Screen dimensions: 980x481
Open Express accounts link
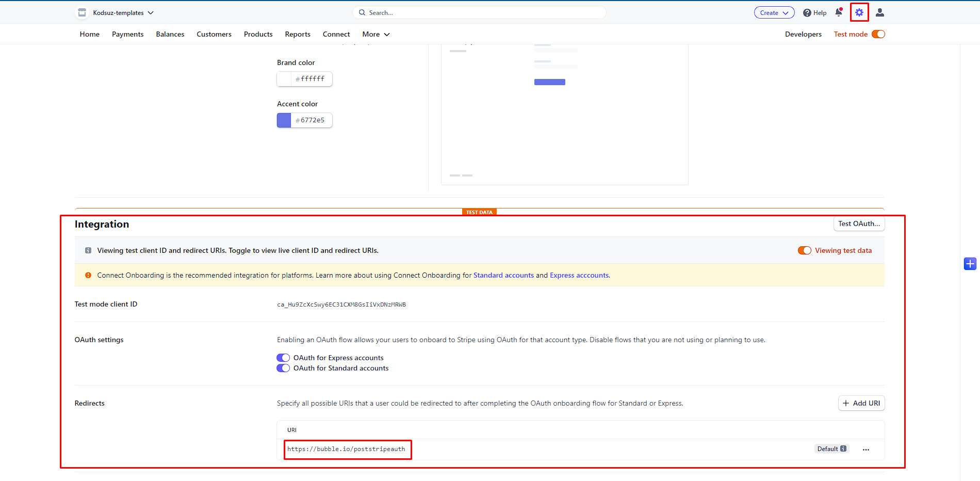point(579,275)
